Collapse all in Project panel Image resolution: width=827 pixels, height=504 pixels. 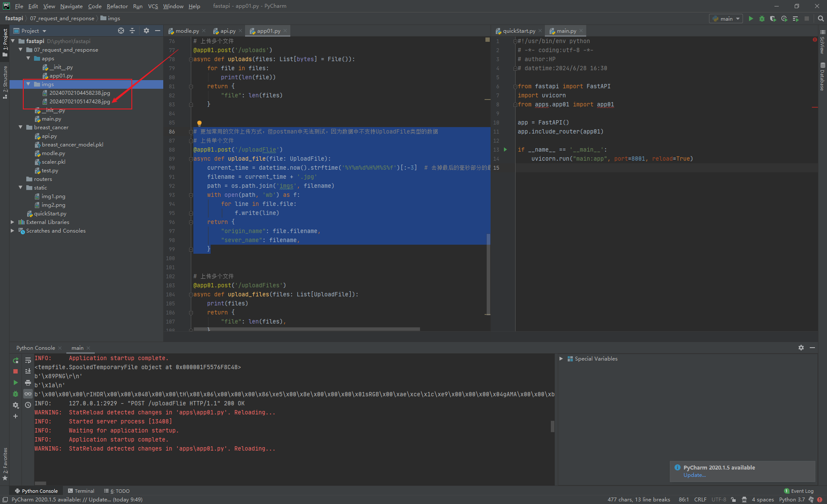pos(132,31)
